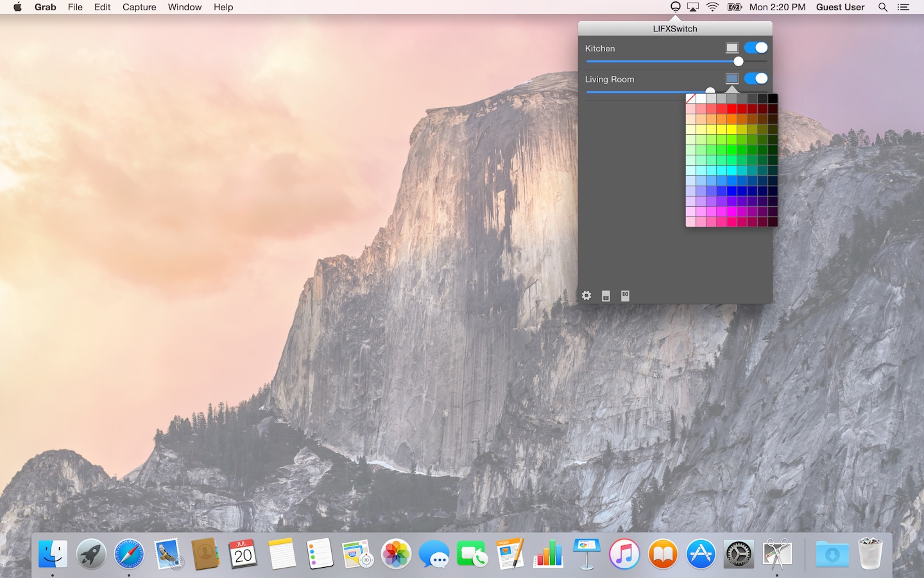Open the Guest User account menu
Viewport: 924px width, 578px height.
tap(840, 7)
